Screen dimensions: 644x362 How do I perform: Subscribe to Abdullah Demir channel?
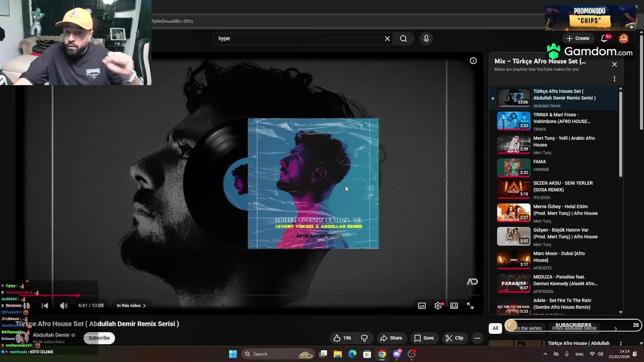tap(99, 338)
